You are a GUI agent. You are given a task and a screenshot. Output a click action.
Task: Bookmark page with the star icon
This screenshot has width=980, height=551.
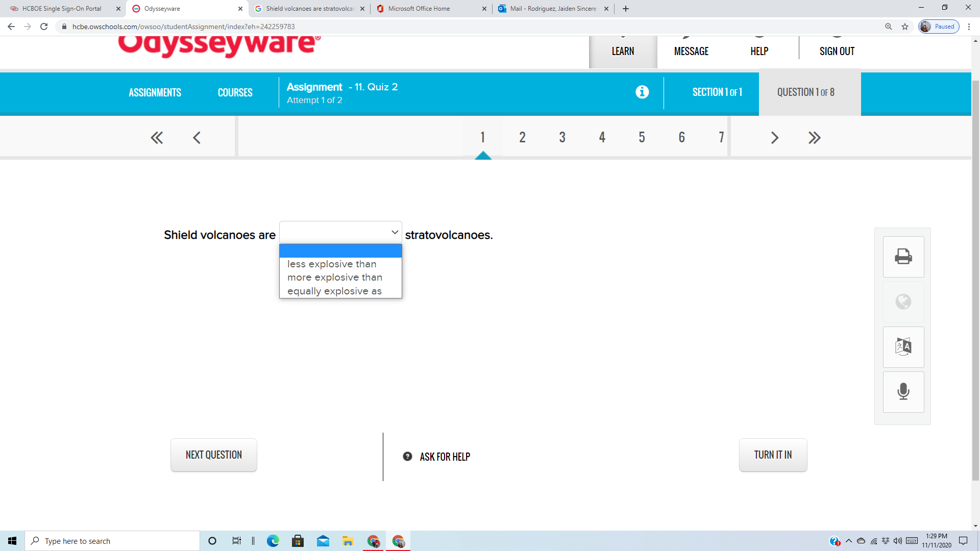coord(905,27)
